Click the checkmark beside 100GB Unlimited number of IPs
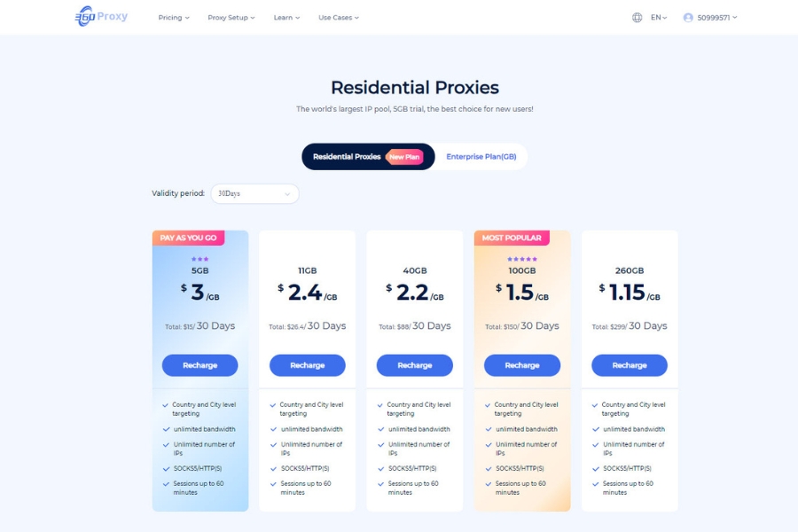The image size is (798, 532). point(488,445)
